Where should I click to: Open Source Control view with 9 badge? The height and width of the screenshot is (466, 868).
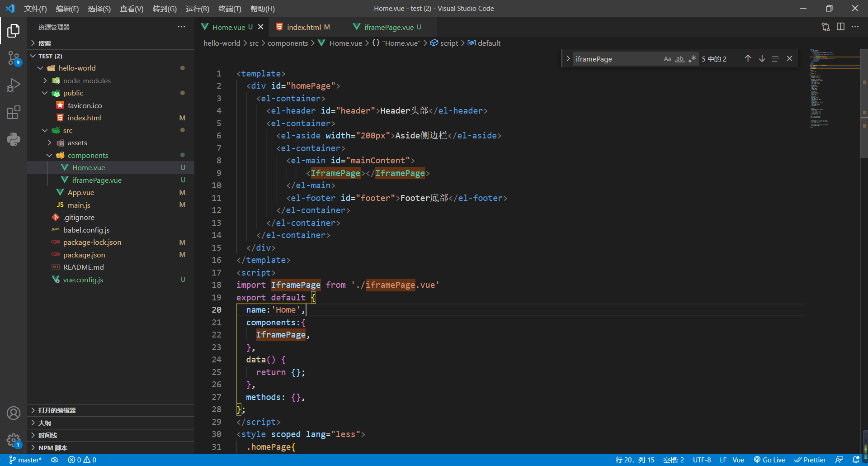coord(14,58)
